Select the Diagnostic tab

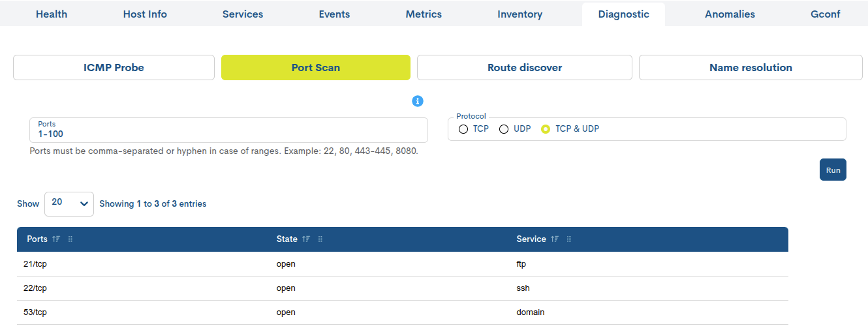(x=624, y=14)
